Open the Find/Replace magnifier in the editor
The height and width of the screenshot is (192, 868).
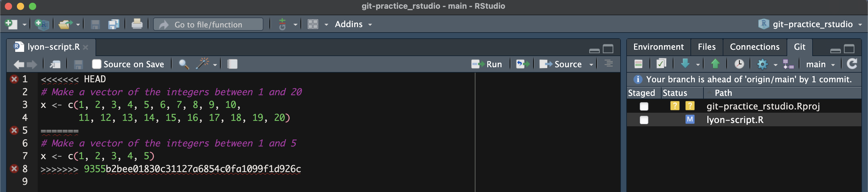click(183, 64)
